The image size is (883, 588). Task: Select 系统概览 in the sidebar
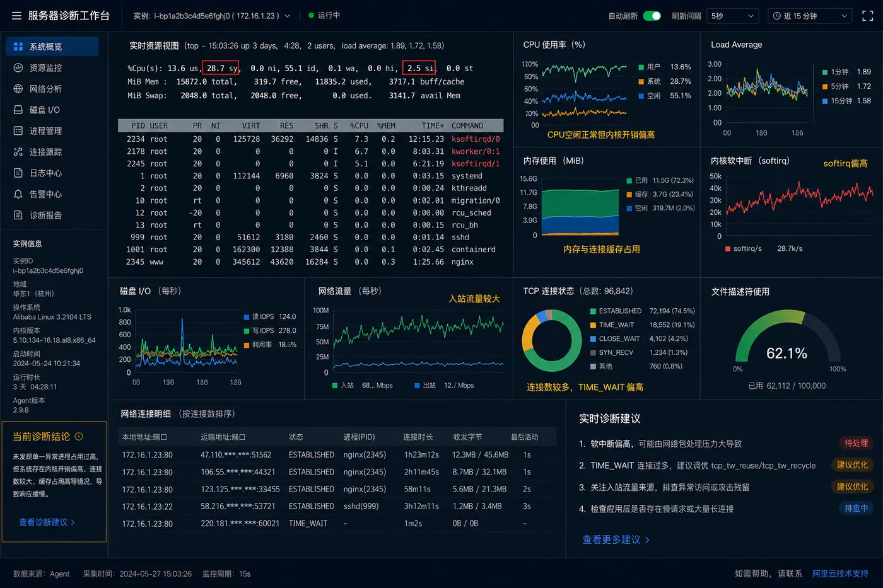(x=52, y=47)
